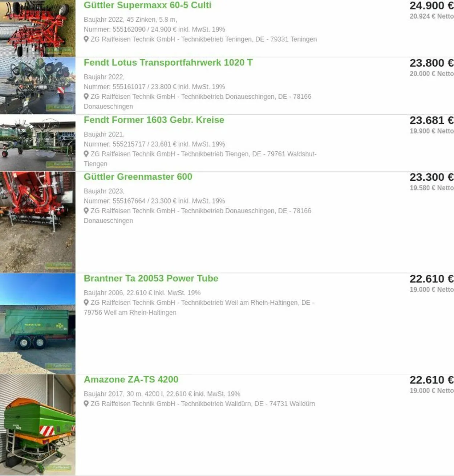The height and width of the screenshot is (476, 454).
Task: Open the Amazone ZA-TS 4200 listing
Action: [131, 379]
